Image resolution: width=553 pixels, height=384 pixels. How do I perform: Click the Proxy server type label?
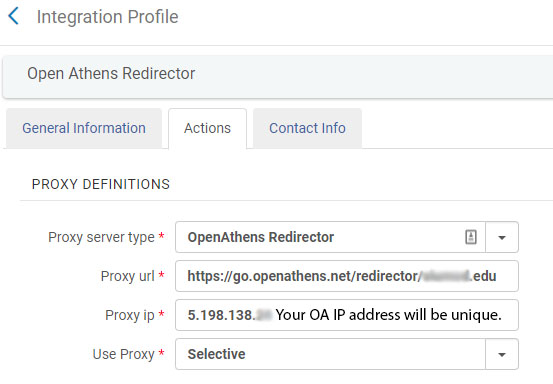coord(101,237)
